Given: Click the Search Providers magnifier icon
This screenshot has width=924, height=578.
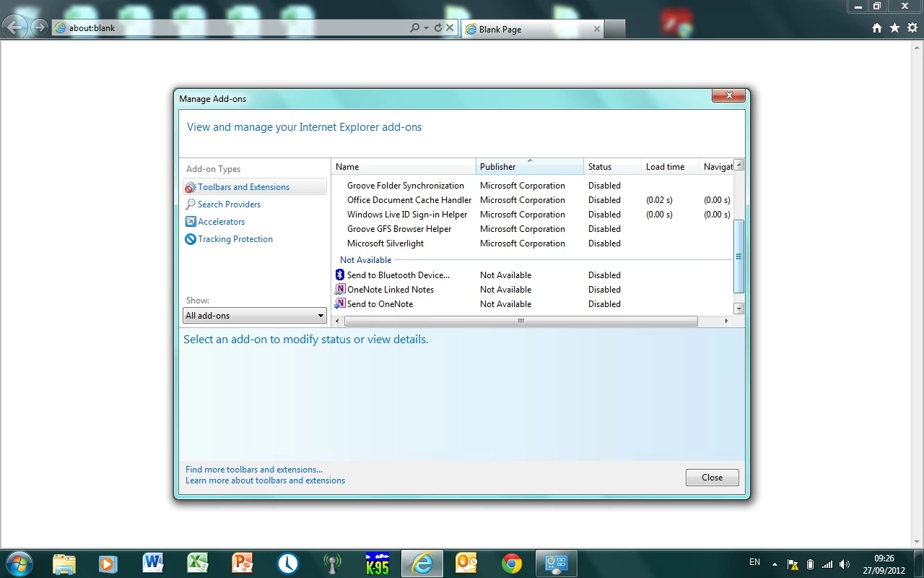Looking at the screenshot, I should pos(191,204).
